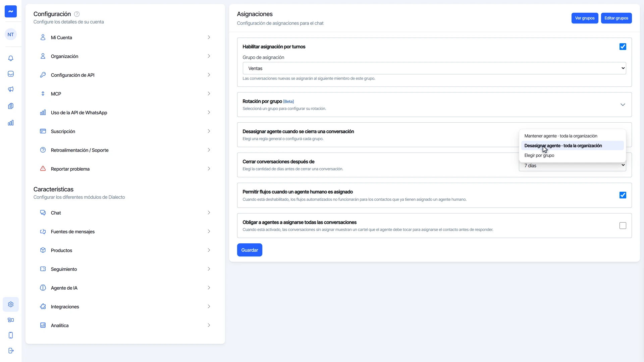Click the puzzle icon for Integraciones
The image size is (644, 362).
tap(43, 306)
